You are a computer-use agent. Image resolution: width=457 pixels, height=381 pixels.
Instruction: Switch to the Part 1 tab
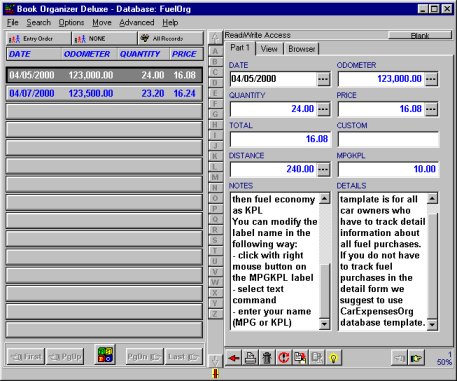click(x=240, y=48)
